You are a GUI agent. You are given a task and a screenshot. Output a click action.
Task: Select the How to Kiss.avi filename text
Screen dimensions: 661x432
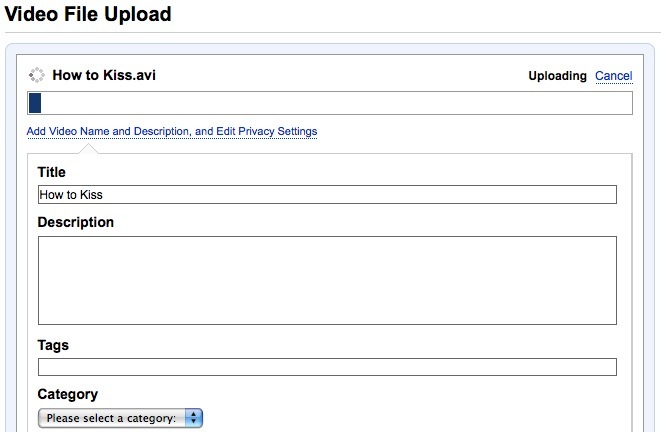104,75
